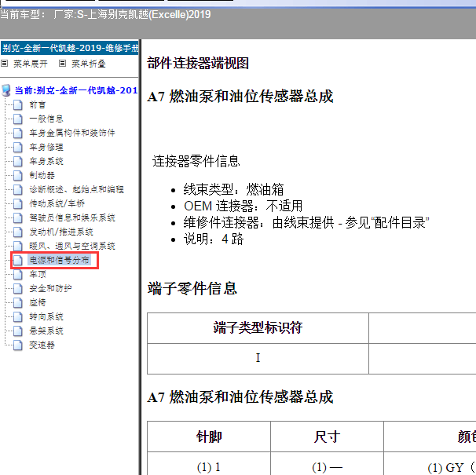476x475 pixels.
Task: Click the page icon next to 驾驶员信息和娱乐系统
Action: [x=18, y=217]
